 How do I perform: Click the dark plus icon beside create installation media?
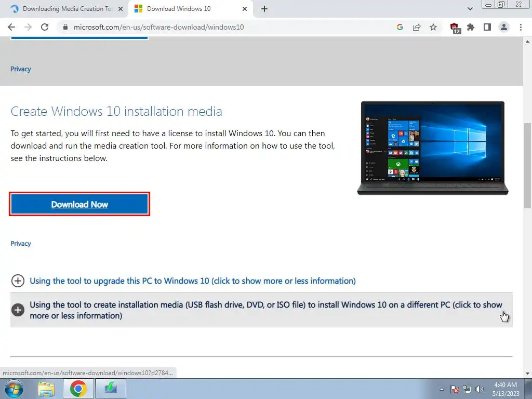(18, 310)
